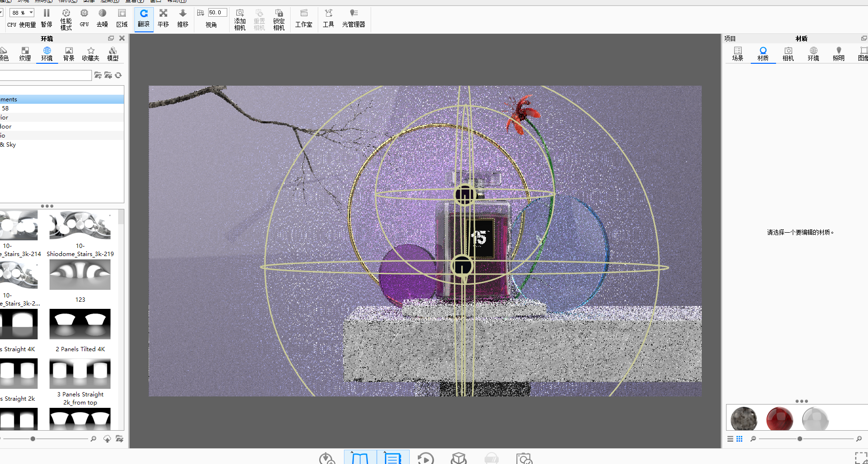Switch to the Textures (纹理) library tab

(25, 54)
